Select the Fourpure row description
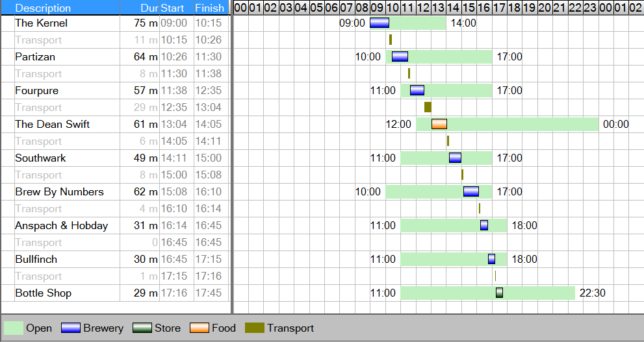 [x=36, y=90]
